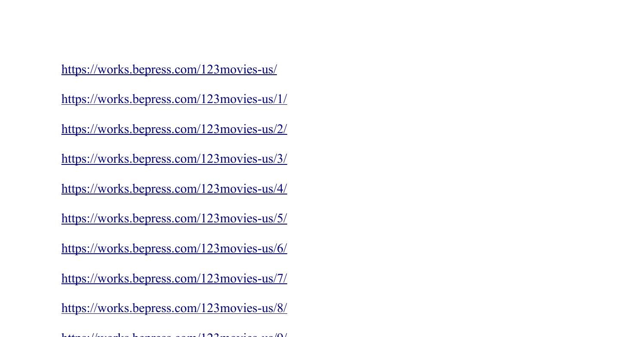Open the bepress page numbered 3

tap(174, 159)
